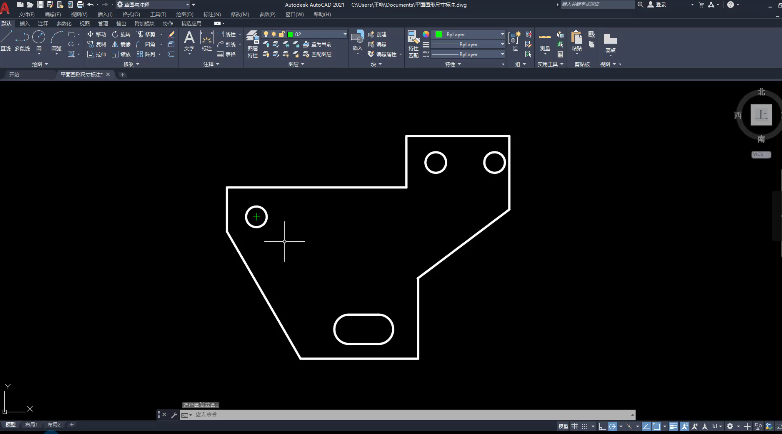Image resolution: width=782 pixels, height=434 pixels.
Task: Click the Erase tool icon
Action: coord(171,34)
